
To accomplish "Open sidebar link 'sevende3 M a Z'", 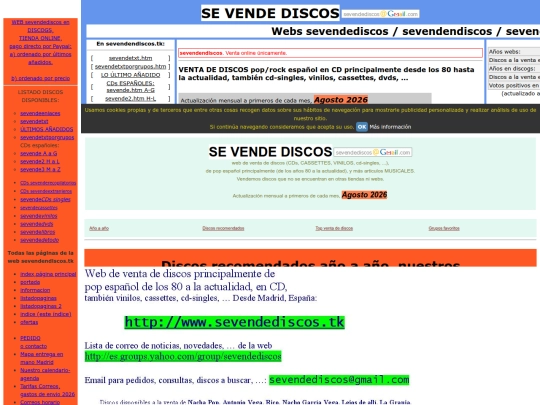I will pos(40,169).
